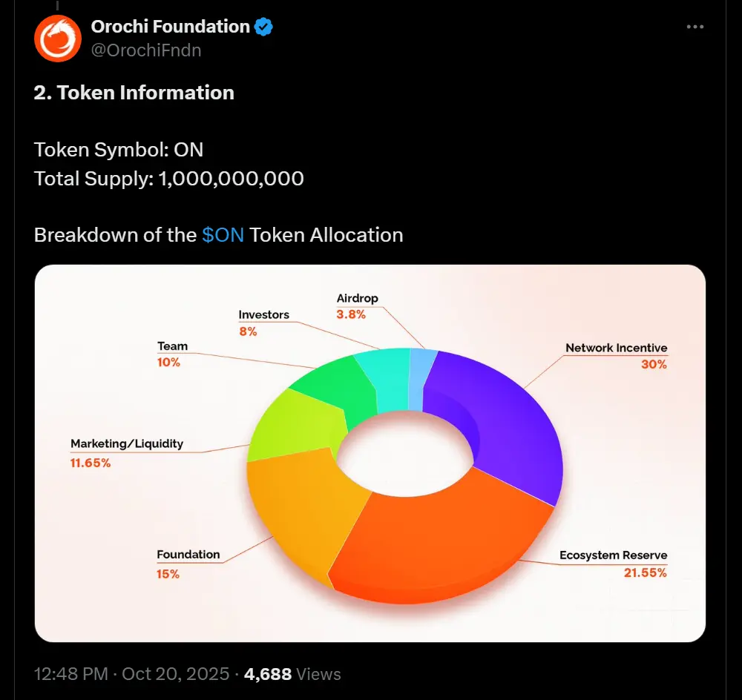Click the $ON cashtag link
Screen dimensions: 742x700
click(x=223, y=235)
